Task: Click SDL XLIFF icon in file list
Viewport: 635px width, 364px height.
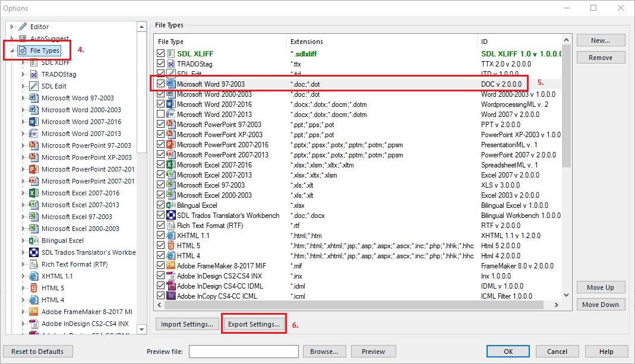Action: pos(171,53)
